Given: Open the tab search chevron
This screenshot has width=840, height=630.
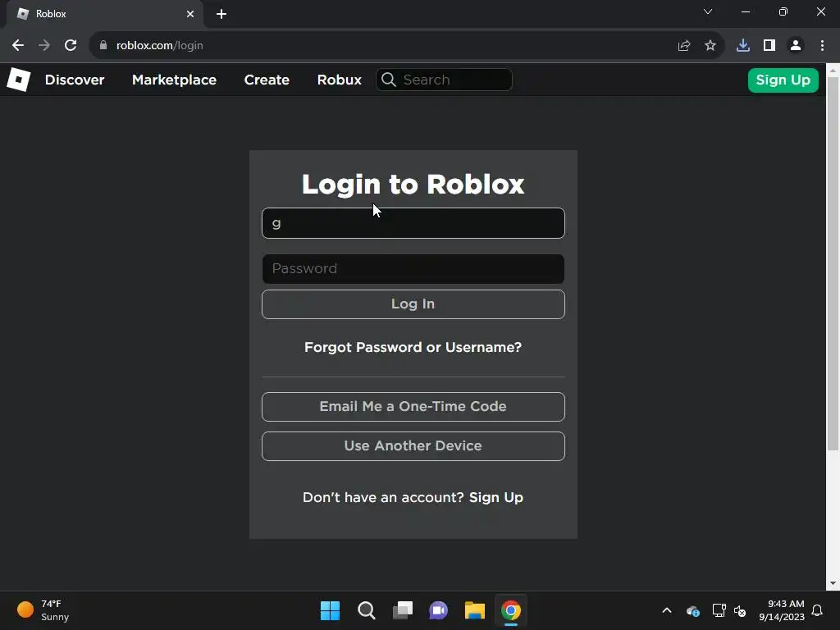Looking at the screenshot, I should (x=708, y=11).
